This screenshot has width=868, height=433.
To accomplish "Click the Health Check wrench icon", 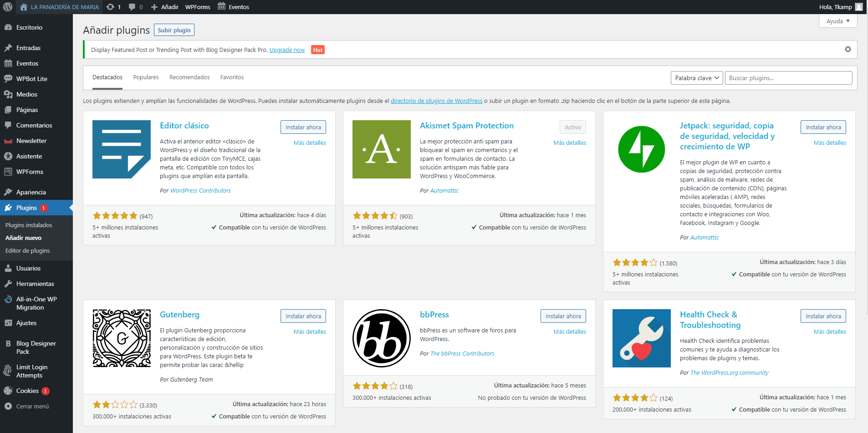I will click(x=641, y=338).
